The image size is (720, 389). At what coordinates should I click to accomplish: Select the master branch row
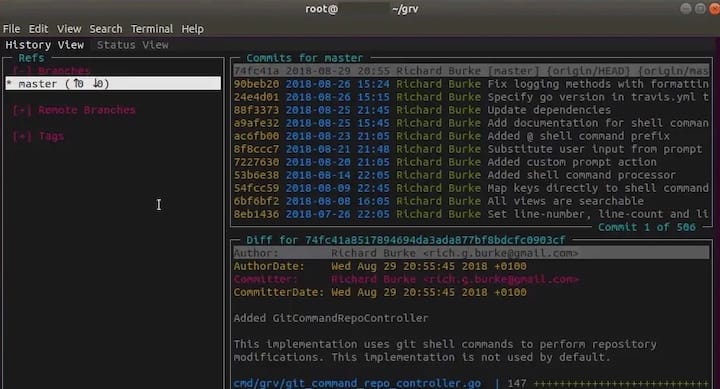[113, 84]
